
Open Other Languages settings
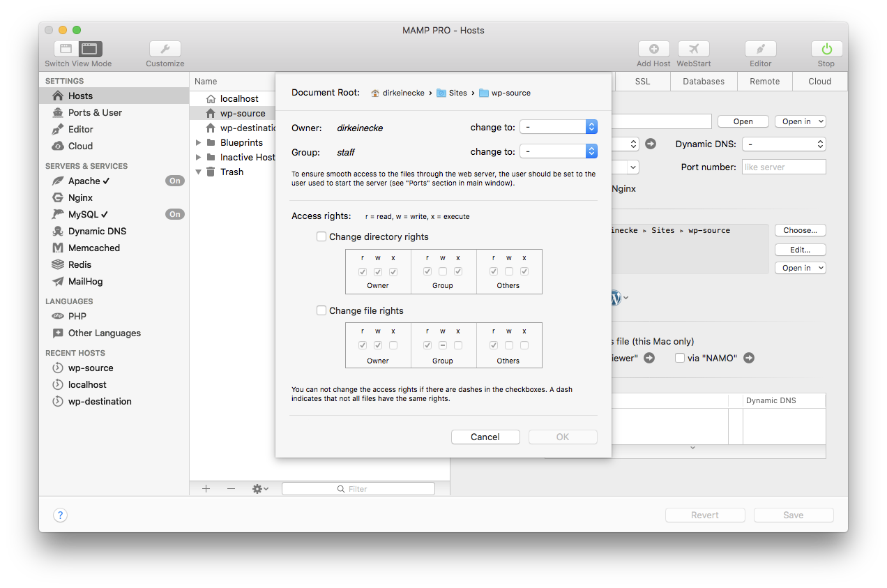tap(114, 333)
